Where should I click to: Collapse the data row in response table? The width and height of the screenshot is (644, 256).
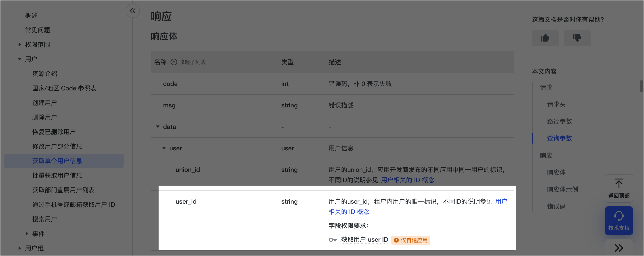(158, 127)
